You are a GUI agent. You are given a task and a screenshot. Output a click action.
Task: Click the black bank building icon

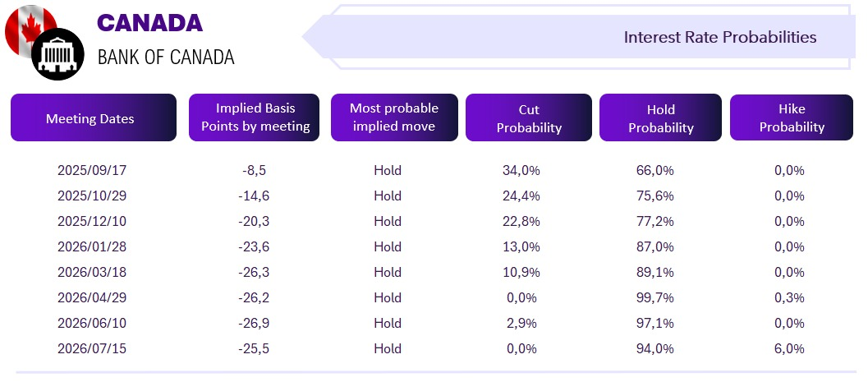click(57, 54)
